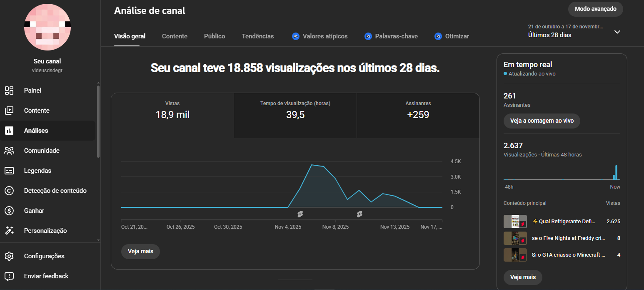Viewport: 644px width, 290px height.
Task: Open Configurações in the sidebar
Action: [x=47, y=256]
